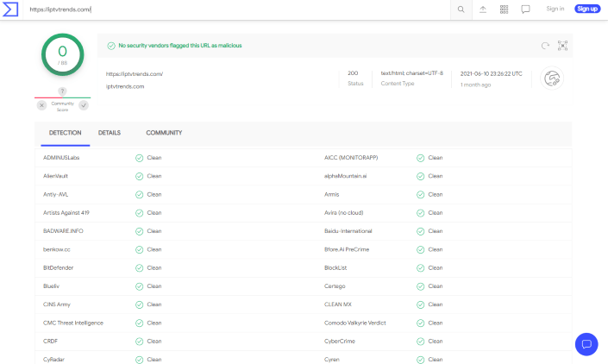Click the clean checkmark icon for ADMINUSLabs
608x364 pixels.
[139, 158]
